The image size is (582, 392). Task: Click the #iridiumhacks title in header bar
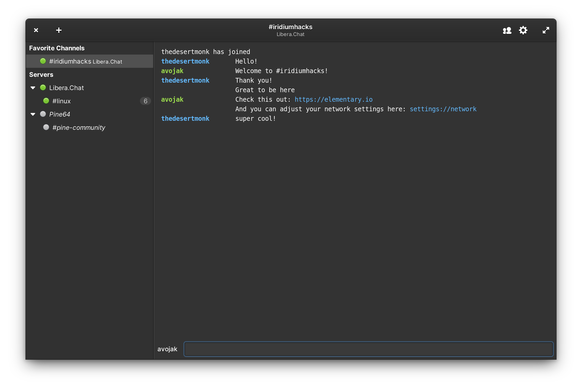pyautogui.click(x=290, y=27)
